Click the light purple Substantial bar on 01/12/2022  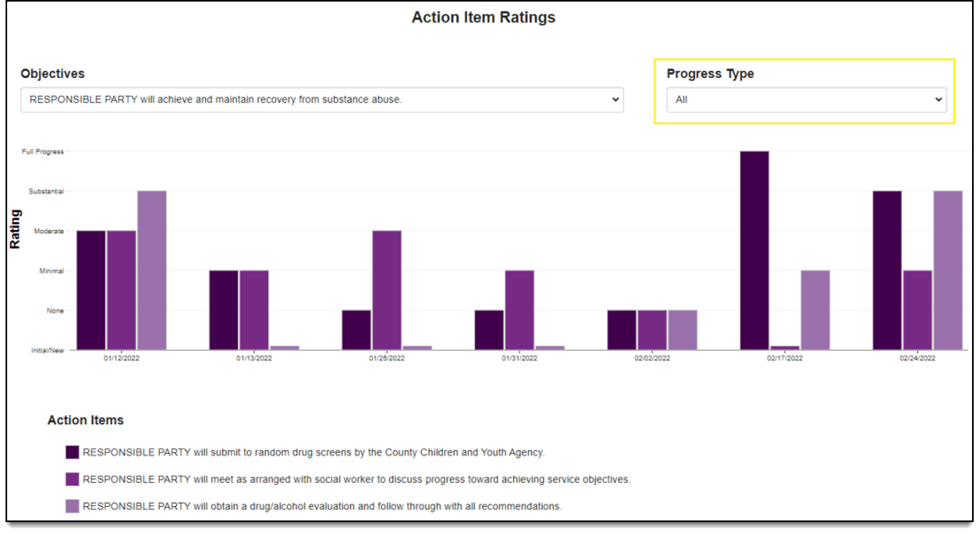pyautogui.click(x=152, y=270)
